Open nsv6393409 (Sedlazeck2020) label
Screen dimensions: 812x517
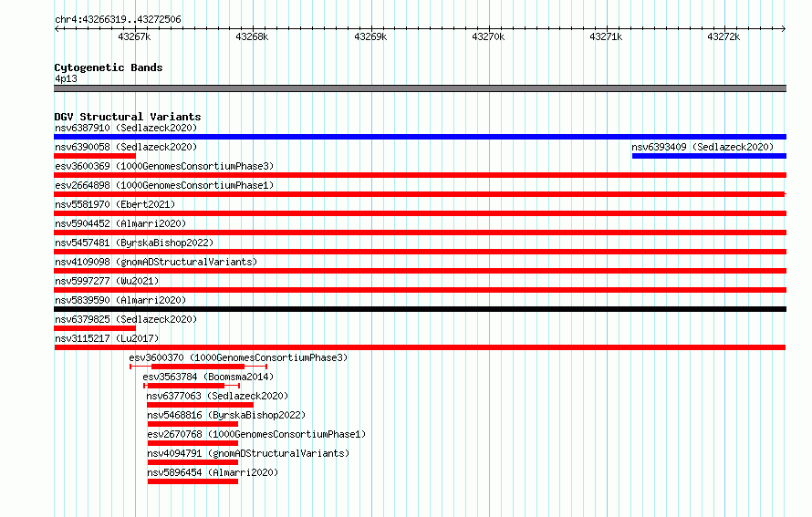coord(703,147)
